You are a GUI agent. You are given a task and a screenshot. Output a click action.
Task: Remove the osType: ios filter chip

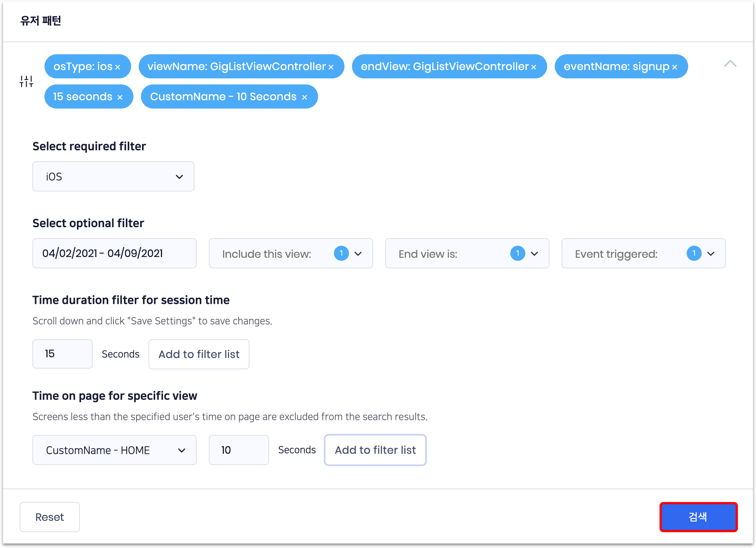(x=119, y=66)
